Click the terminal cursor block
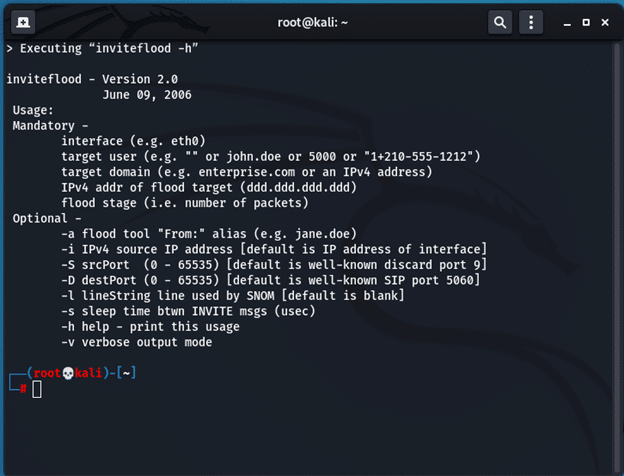The height and width of the screenshot is (476, 624). 37,389
